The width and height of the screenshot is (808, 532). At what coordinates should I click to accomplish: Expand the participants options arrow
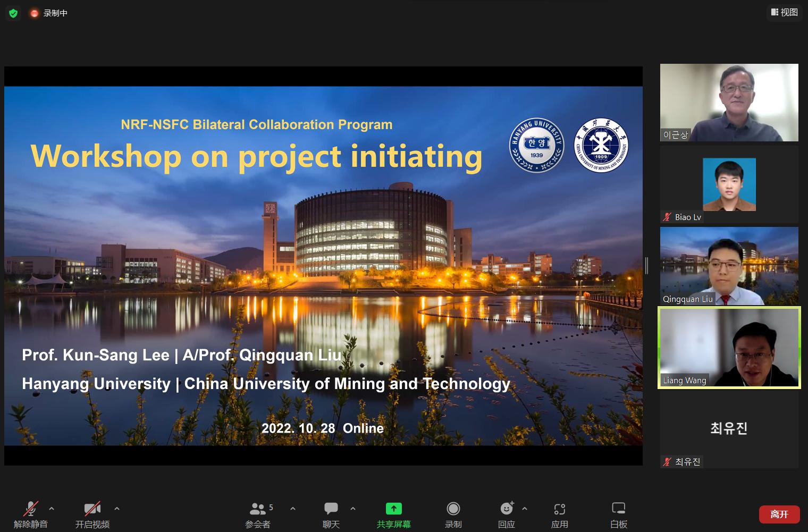pyautogui.click(x=293, y=509)
